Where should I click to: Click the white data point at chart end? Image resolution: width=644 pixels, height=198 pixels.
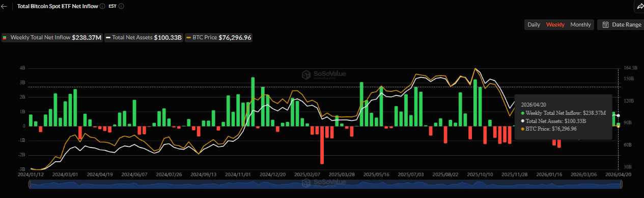pyautogui.click(x=618, y=116)
